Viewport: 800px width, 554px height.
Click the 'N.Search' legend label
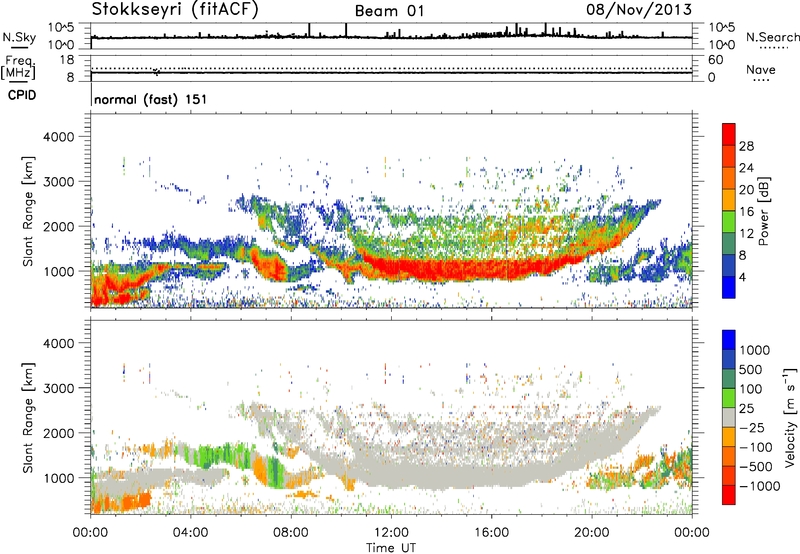click(772, 37)
